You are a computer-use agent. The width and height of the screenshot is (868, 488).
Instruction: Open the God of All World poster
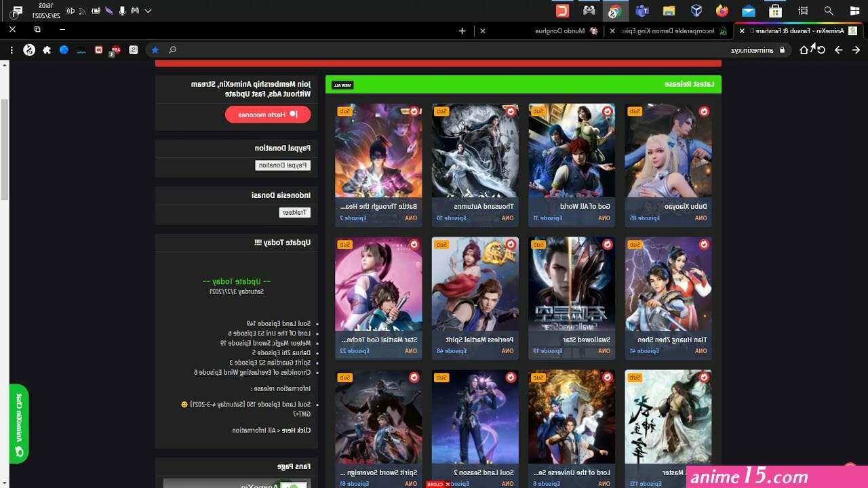572,150
